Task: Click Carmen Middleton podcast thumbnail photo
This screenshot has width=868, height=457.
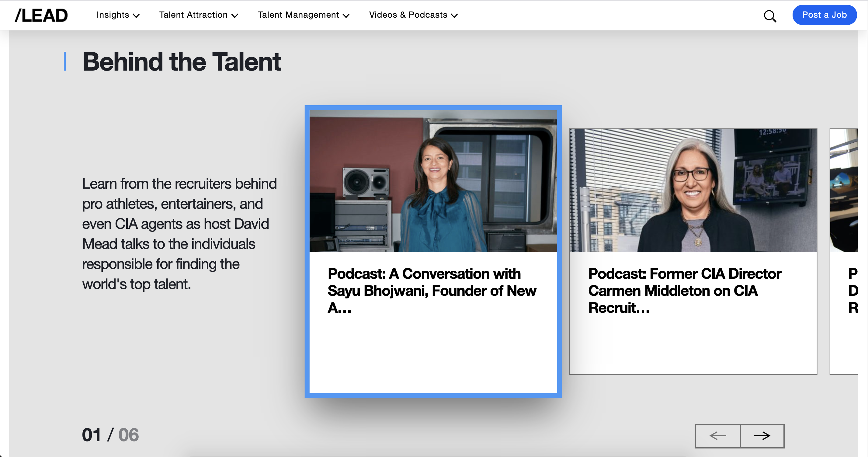Action: (x=693, y=190)
